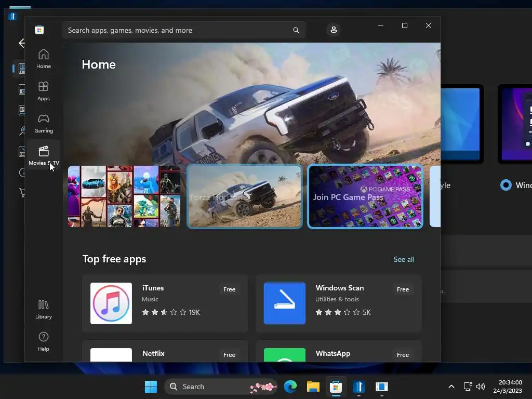
Task: Click the magnifier icon in background window sidebar
Action: point(22,131)
